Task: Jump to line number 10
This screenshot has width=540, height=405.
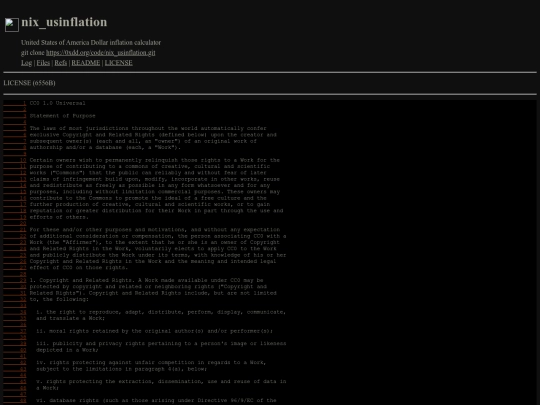Action: point(15,160)
